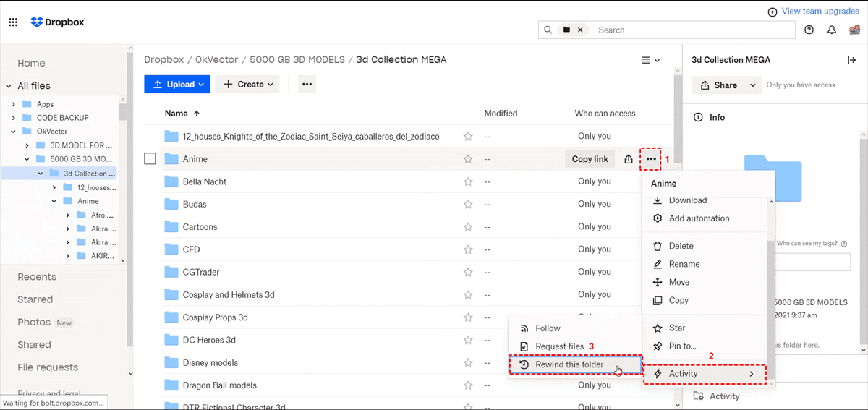Collapse the All files tree
This screenshot has height=410, width=868.
[x=9, y=85]
